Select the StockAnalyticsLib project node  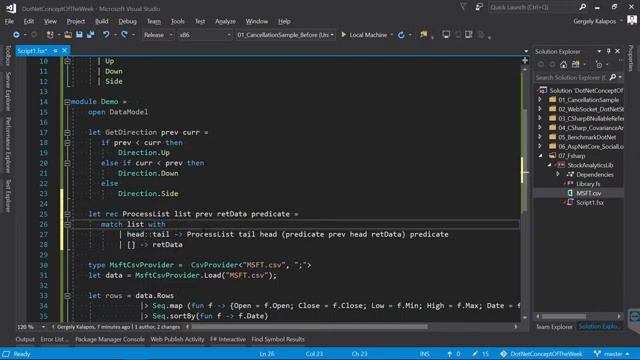pos(590,165)
